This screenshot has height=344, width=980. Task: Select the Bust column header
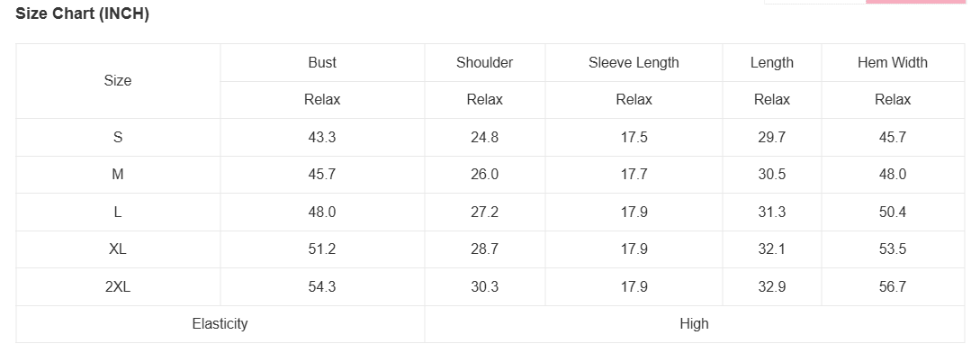[x=322, y=62]
